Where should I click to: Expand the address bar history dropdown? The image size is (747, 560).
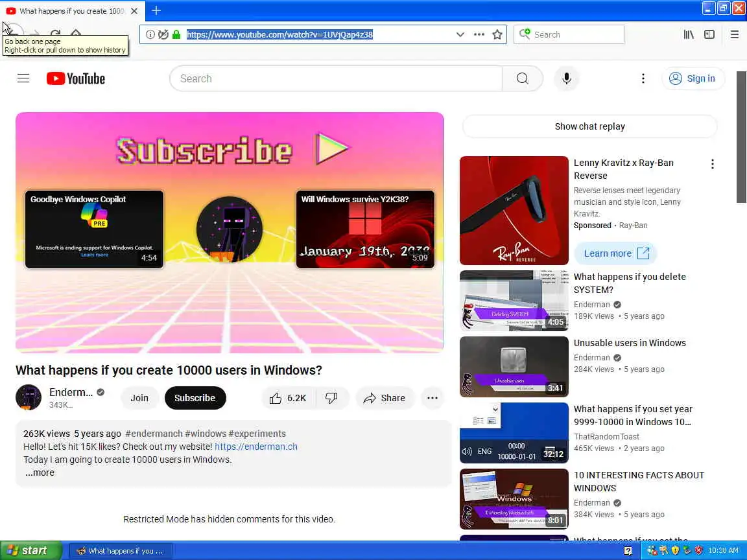(460, 34)
